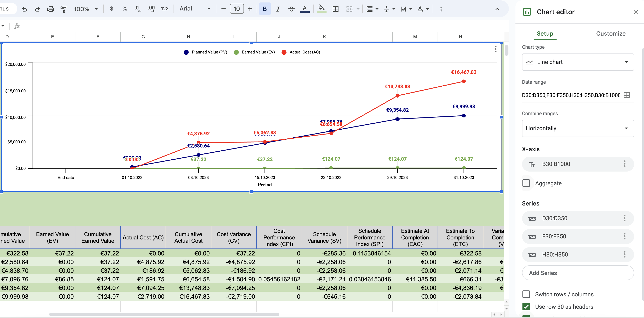Open the Arial font dropdown
Viewport: 644px width, 318px height.
[x=195, y=9]
